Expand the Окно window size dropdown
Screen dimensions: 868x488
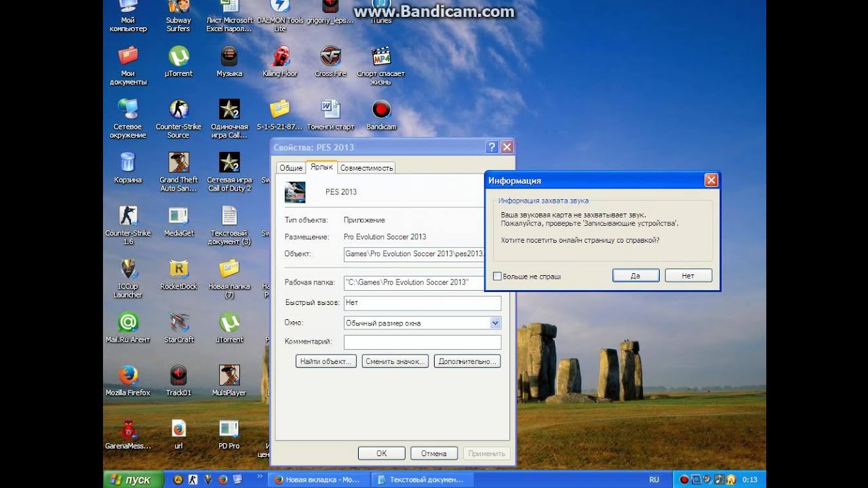point(495,323)
